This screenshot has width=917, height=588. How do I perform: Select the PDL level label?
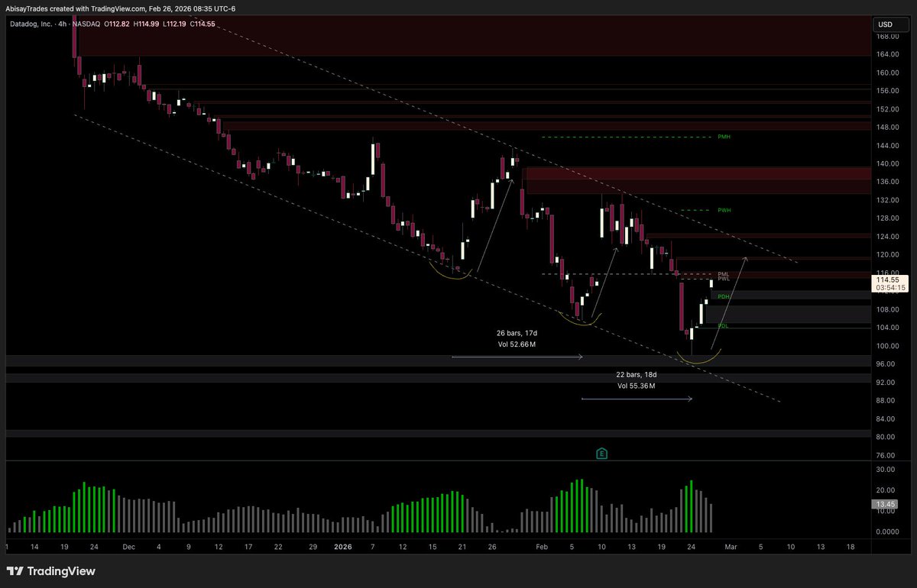coord(723,326)
